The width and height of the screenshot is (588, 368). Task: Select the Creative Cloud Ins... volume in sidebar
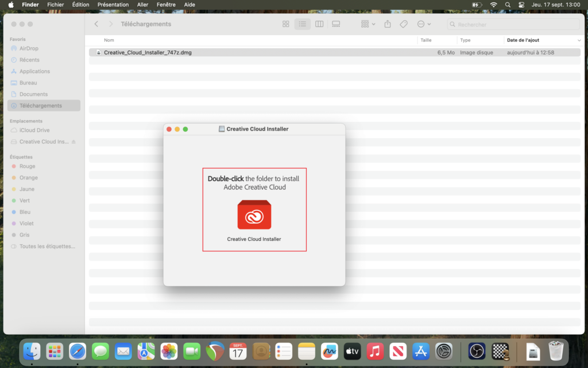click(44, 141)
